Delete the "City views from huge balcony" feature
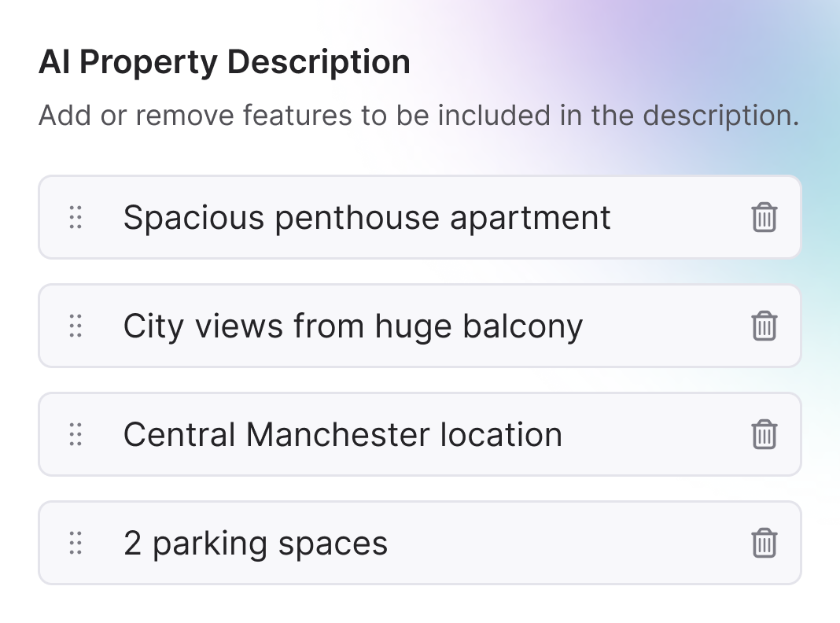Viewport: 840px width, 623px height. click(764, 325)
